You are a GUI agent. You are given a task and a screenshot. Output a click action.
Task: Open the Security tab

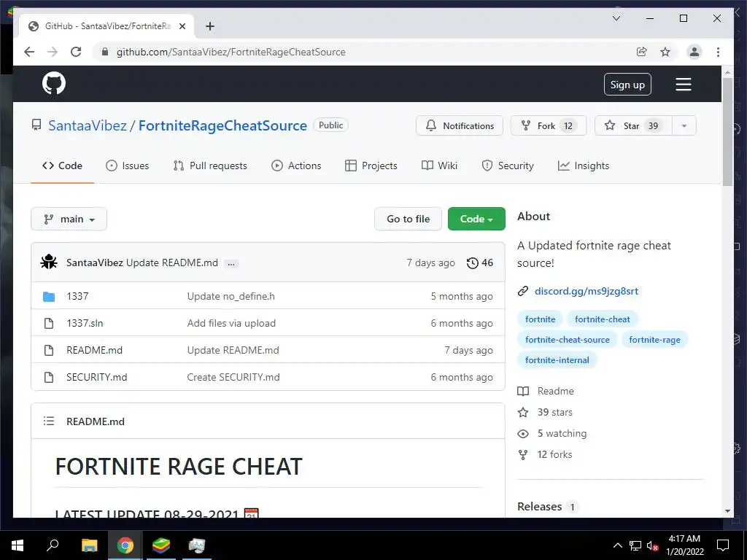[x=508, y=166]
